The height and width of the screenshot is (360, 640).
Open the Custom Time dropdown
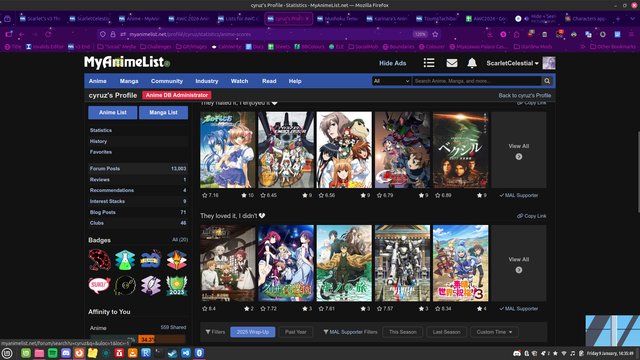[x=494, y=332]
